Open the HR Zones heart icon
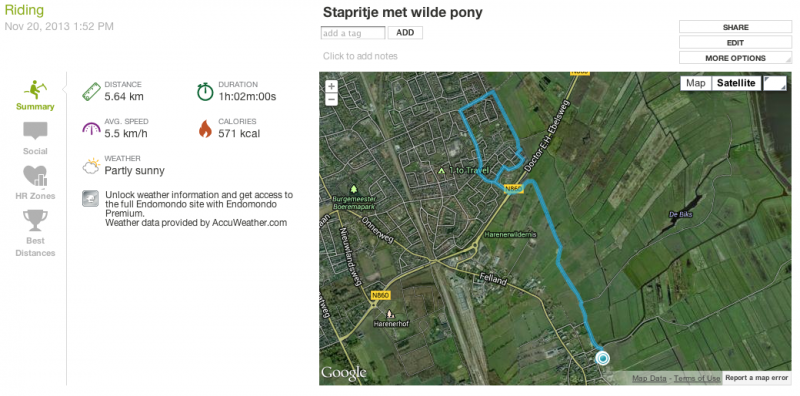This screenshot has width=800, height=396. [x=35, y=176]
